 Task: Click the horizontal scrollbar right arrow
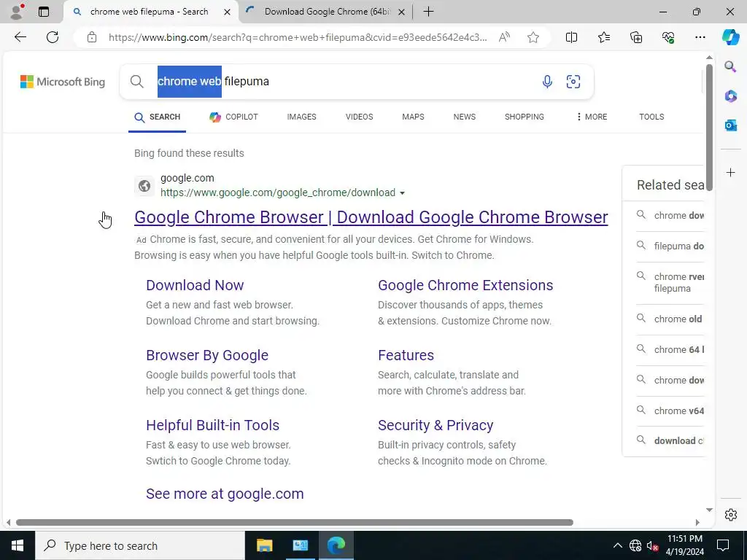[x=697, y=522]
